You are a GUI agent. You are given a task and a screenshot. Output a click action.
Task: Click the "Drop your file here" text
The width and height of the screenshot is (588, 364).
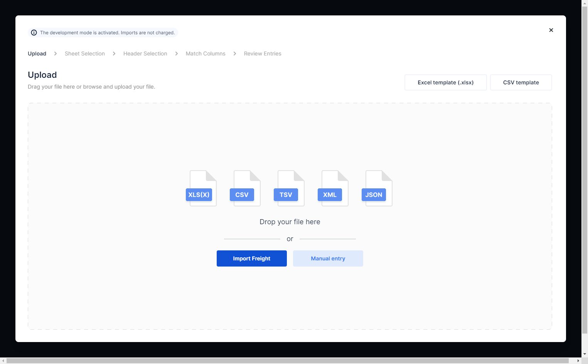click(x=290, y=222)
